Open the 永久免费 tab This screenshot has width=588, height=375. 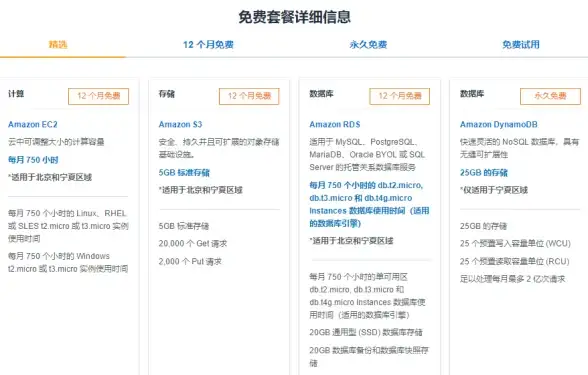tap(368, 45)
